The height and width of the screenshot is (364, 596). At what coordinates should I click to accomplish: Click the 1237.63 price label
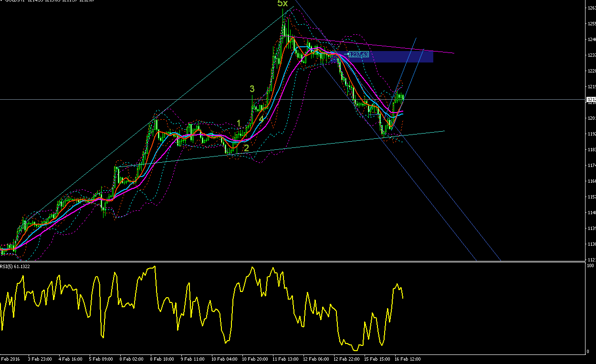point(359,54)
